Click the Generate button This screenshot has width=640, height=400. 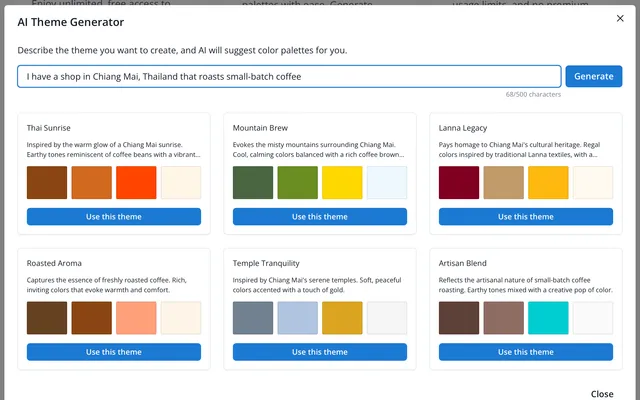(x=593, y=76)
